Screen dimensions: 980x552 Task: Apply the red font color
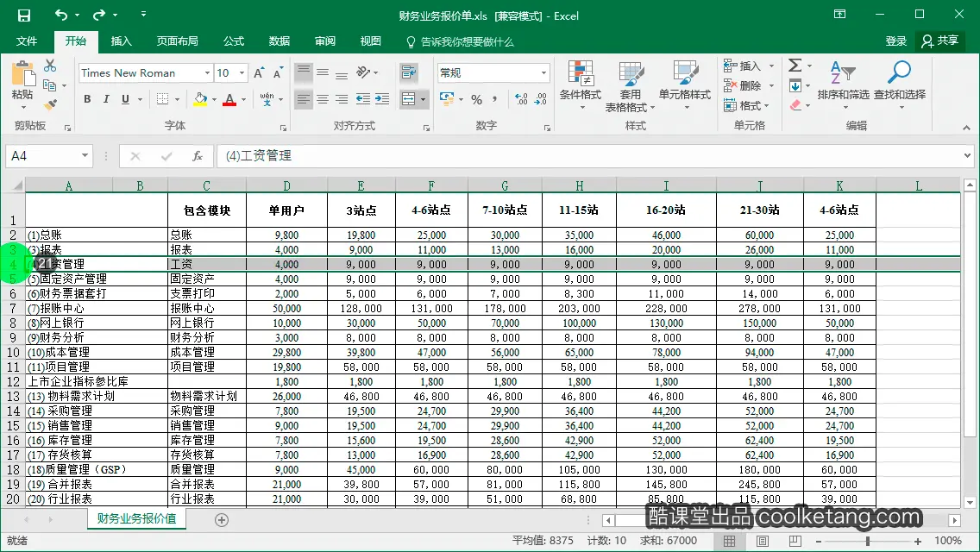click(229, 99)
